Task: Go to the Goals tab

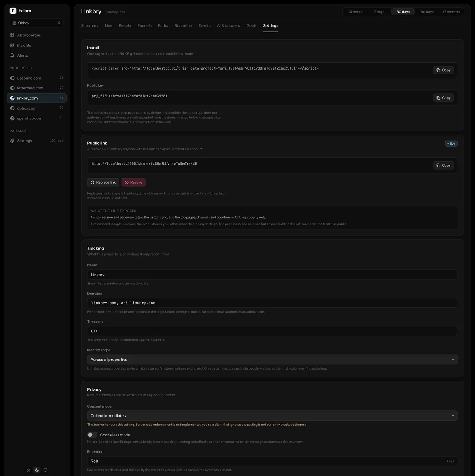Action: coord(251,25)
